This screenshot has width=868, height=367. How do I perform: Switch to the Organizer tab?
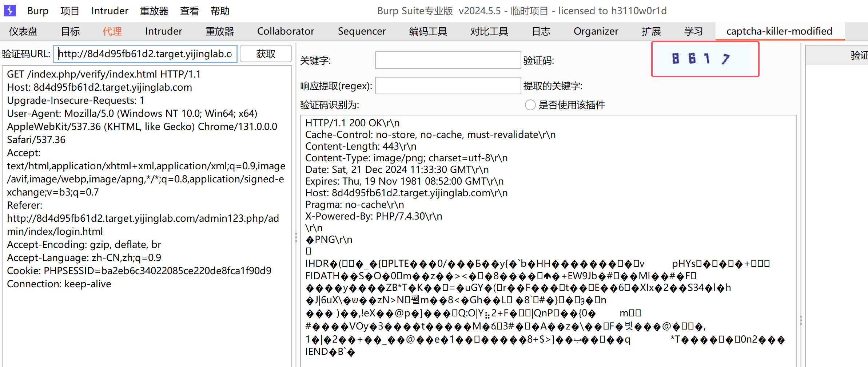point(596,31)
